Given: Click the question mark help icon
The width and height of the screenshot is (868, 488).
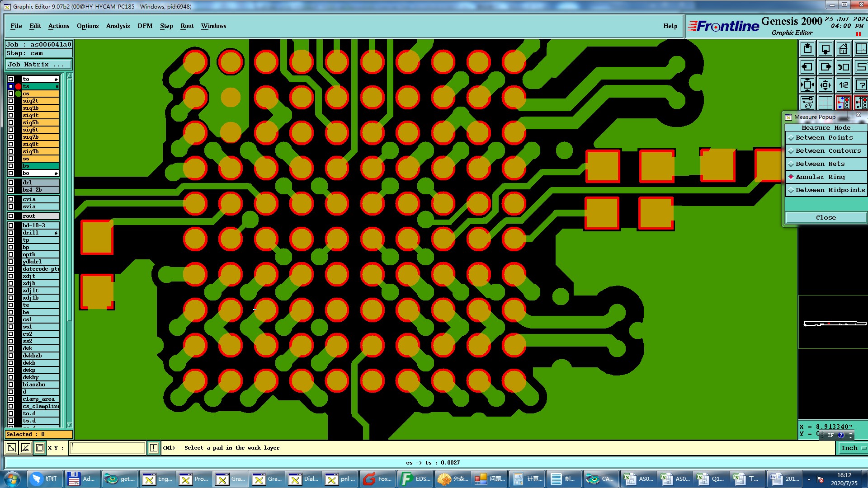Looking at the screenshot, I should [x=861, y=85].
